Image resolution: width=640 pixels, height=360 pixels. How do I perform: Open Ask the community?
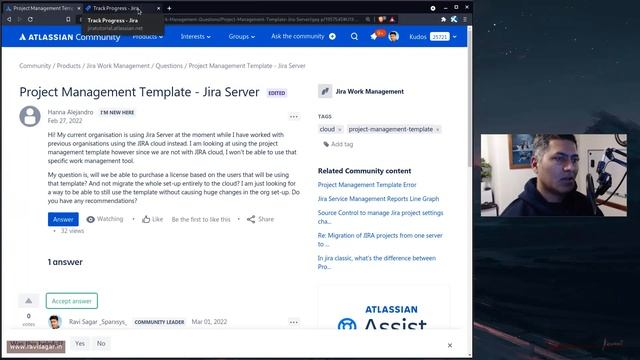point(298,36)
